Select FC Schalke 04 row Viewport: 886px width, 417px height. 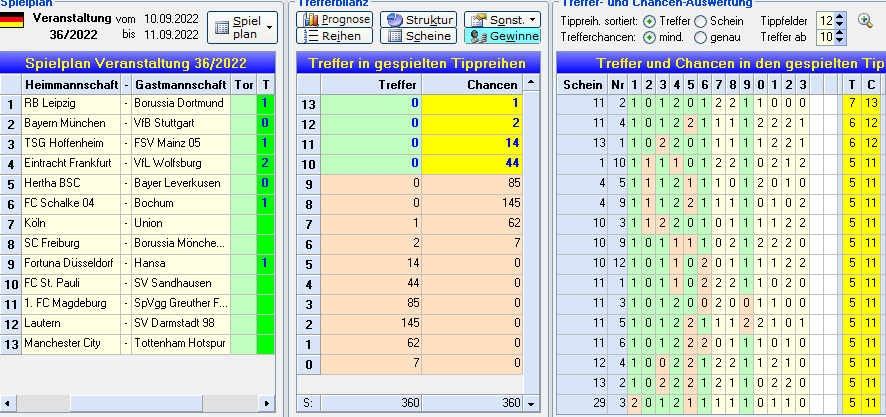pos(137,203)
